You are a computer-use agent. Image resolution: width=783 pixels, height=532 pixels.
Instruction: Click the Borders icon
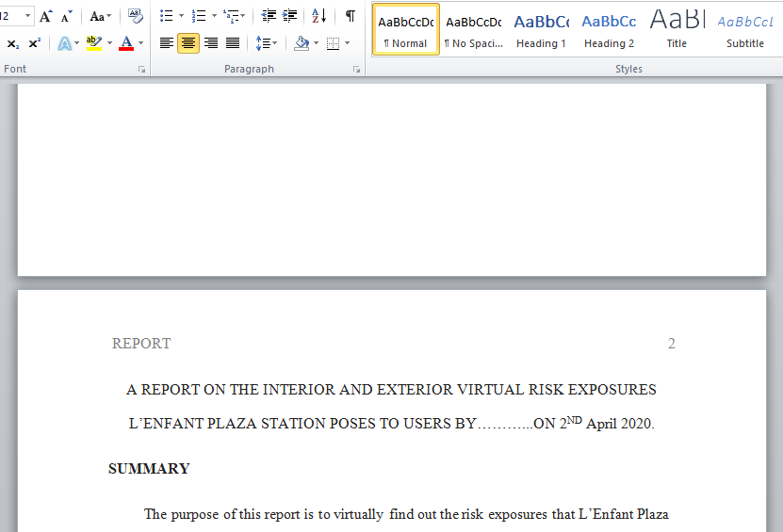[333, 43]
